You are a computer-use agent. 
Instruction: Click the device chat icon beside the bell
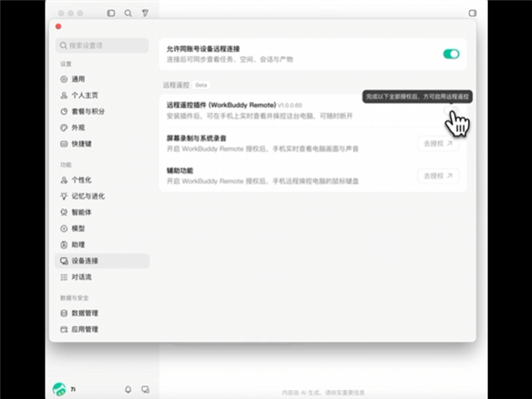145,390
